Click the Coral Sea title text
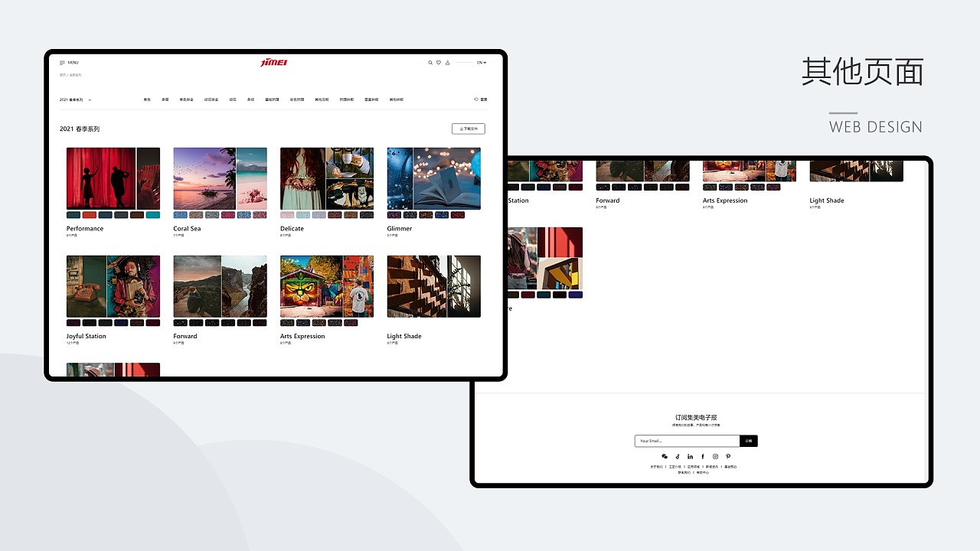 pyautogui.click(x=187, y=229)
